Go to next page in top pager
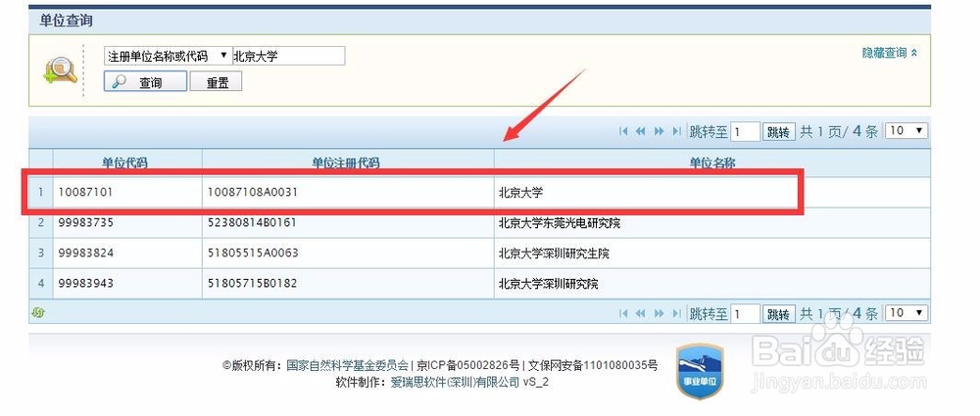The image size is (980, 416). [659, 131]
